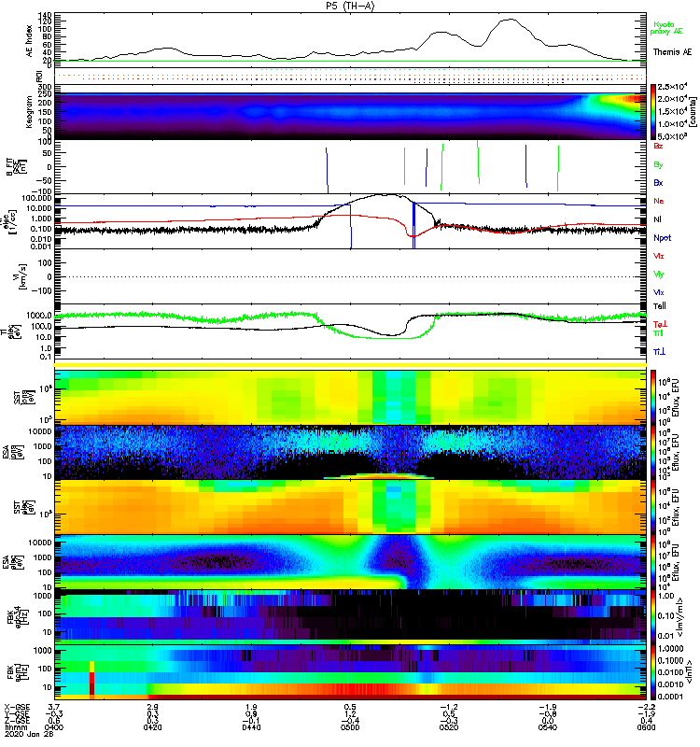The image size is (700, 747).
Task: Click the "0540" time axis label
Action: (x=548, y=727)
